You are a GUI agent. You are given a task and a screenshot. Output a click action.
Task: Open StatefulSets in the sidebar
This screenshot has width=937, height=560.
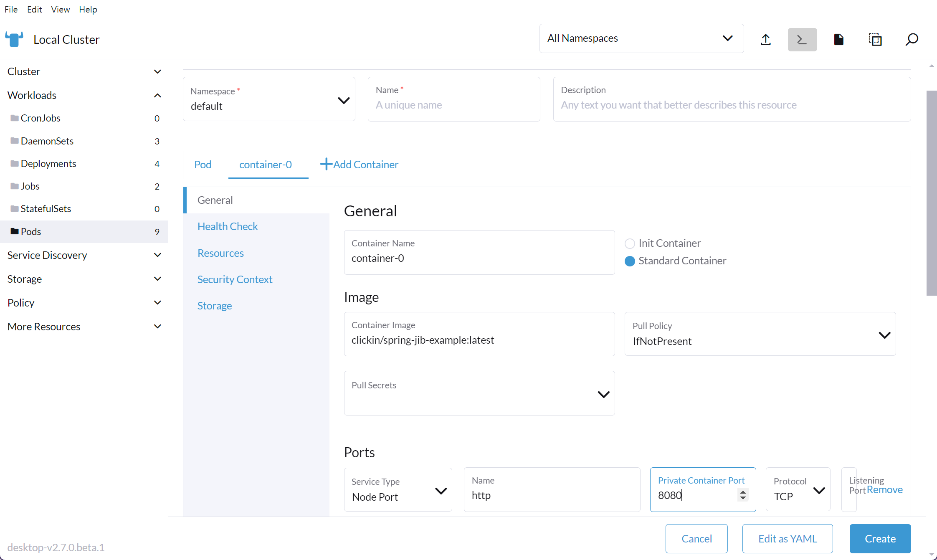[x=84, y=209]
